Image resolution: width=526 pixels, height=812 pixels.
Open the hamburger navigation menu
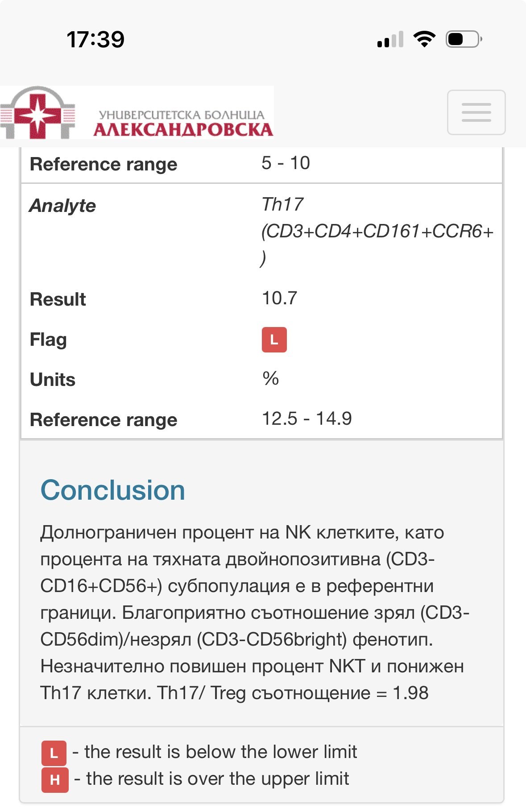click(x=476, y=112)
